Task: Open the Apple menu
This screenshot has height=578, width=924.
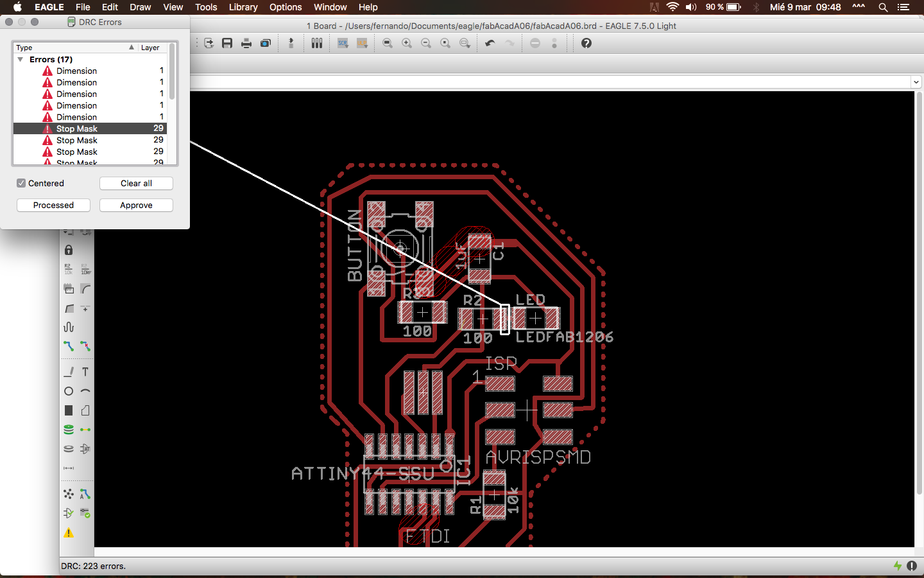Action: point(17,7)
